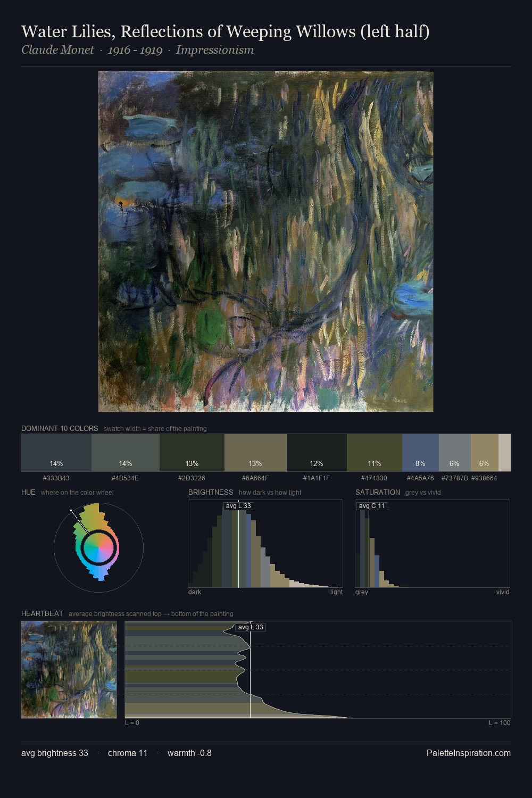Click the hex code #73787B label
Viewport: 532px width, 798px height.
tap(455, 478)
